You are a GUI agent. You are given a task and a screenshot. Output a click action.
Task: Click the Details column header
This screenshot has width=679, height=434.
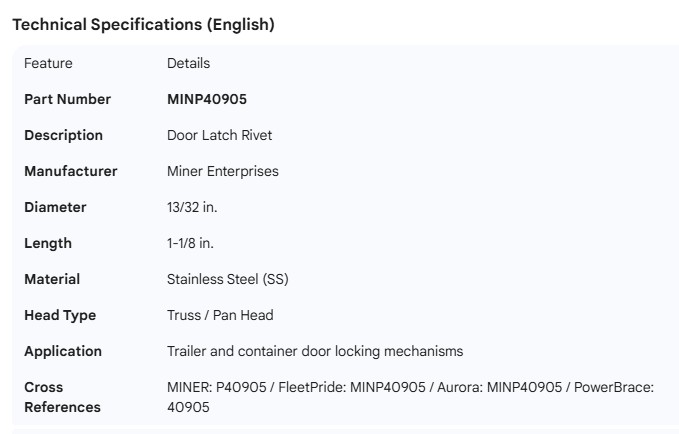188,63
